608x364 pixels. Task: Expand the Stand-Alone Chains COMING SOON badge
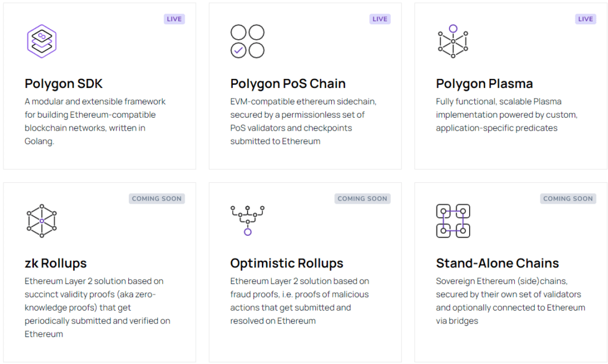pos(568,198)
